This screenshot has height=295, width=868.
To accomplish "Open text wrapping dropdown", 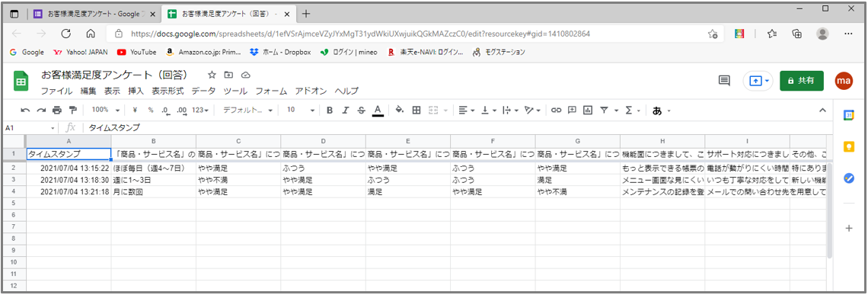I will [x=509, y=111].
